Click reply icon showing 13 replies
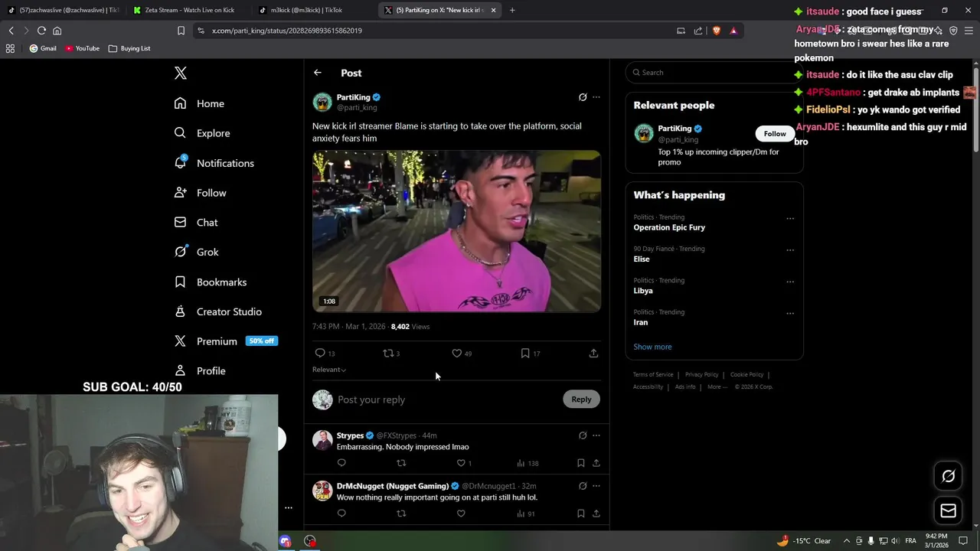Image resolution: width=980 pixels, height=551 pixels. [320, 353]
